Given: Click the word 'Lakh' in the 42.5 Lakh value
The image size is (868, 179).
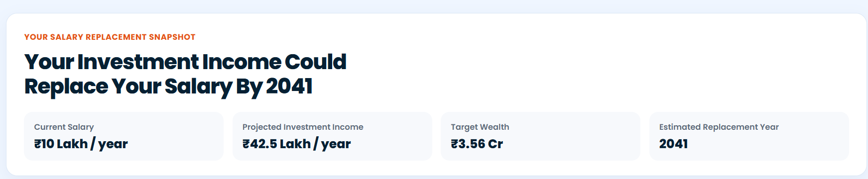Looking at the screenshot, I should 295,144.
